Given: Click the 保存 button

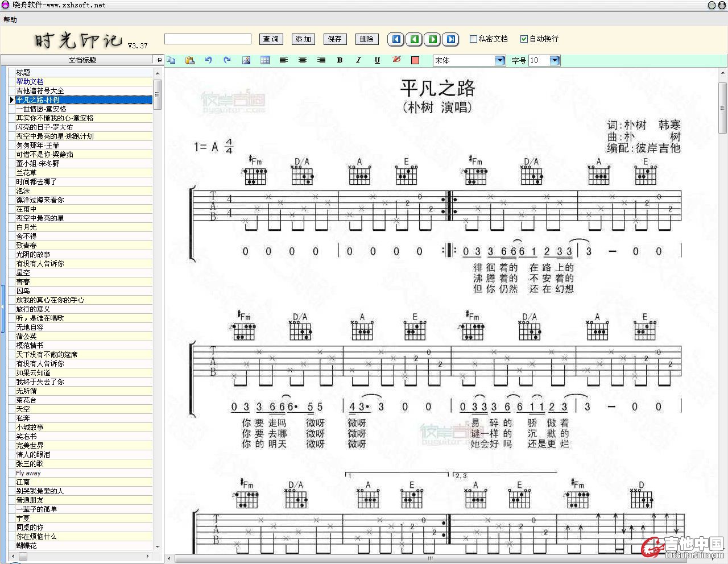Looking at the screenshot, I should (x=334, y=39).
